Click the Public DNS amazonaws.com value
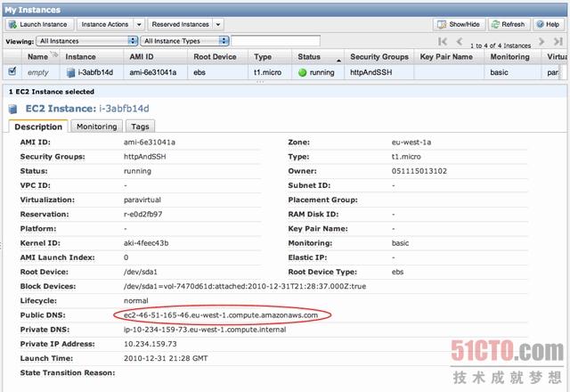Viewport: 570px width, 392px height. point(221,314)
